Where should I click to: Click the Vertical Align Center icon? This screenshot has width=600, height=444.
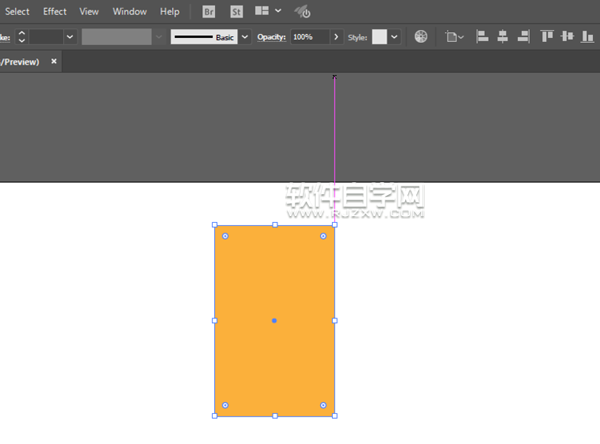click(x=567, y=36)
